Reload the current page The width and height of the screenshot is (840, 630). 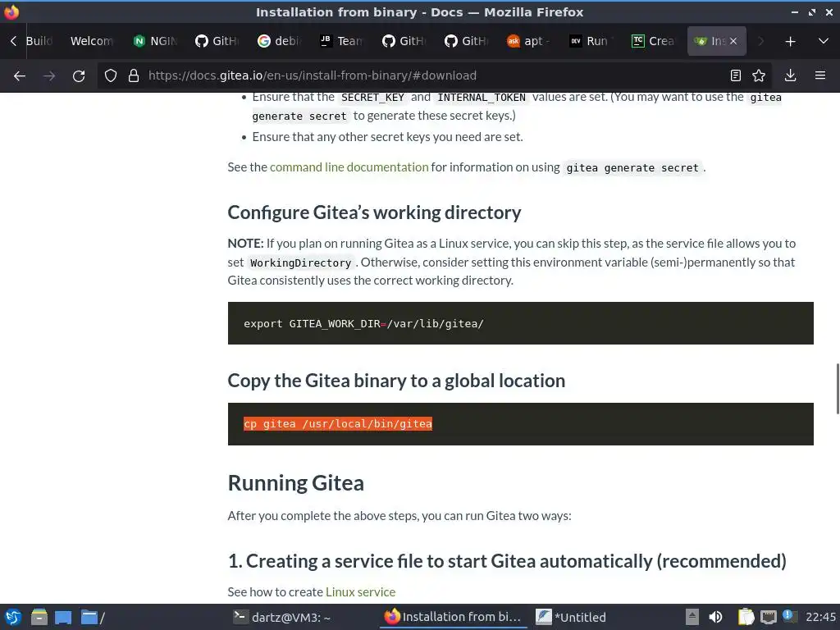(79, 76)
